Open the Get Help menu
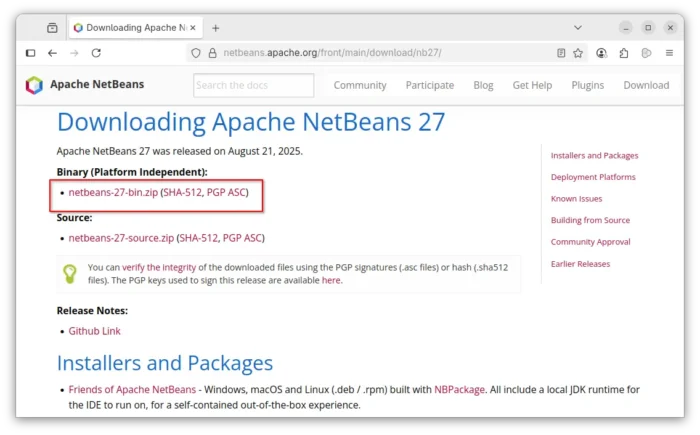 click(532, 85)
